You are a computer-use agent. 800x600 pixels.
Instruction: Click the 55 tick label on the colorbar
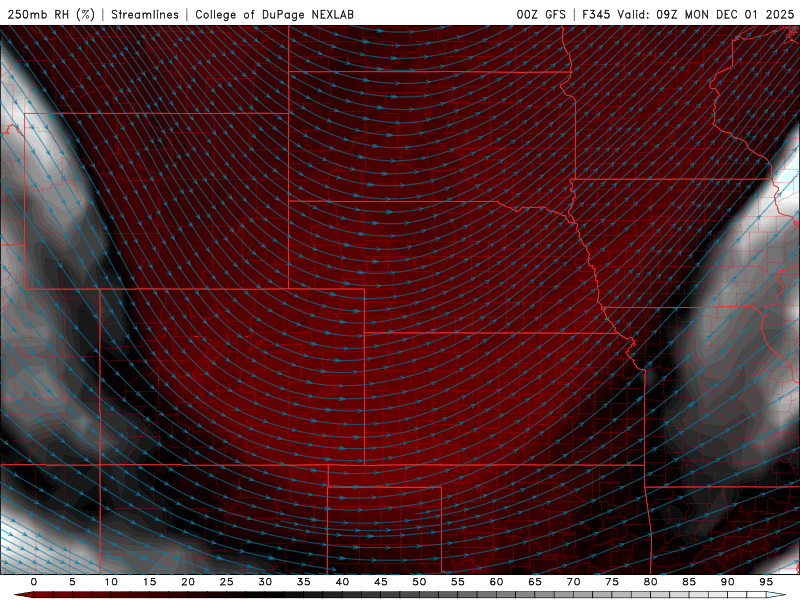tap(458, 582)
